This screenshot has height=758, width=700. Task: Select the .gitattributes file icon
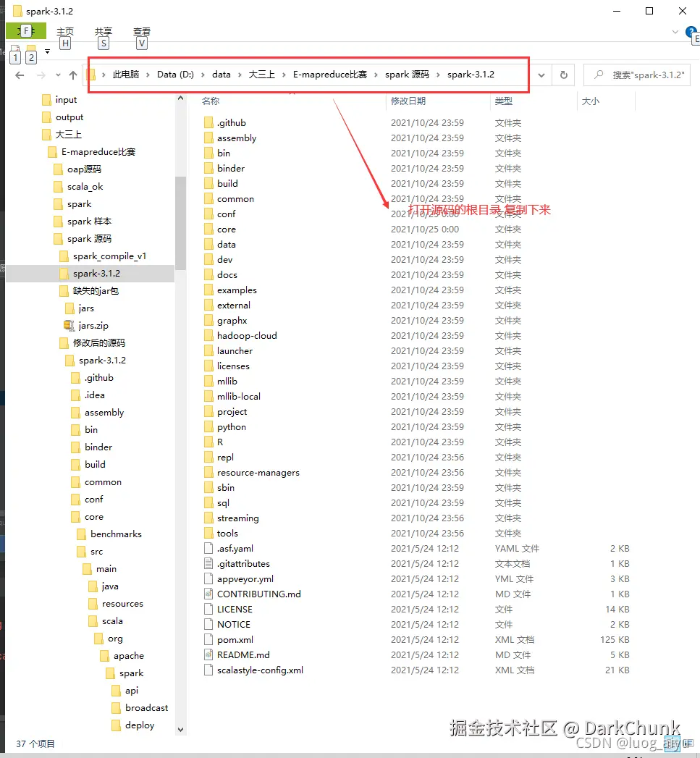[x=208, y=564]
